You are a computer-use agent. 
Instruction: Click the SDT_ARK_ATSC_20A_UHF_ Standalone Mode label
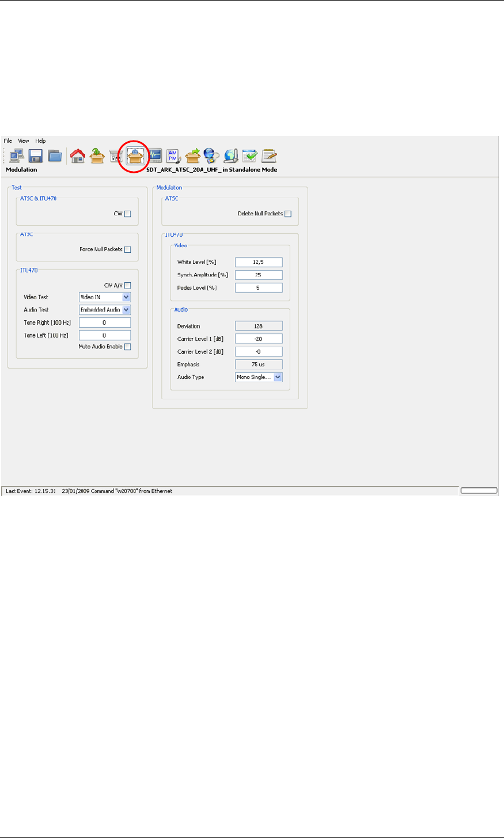coord(212,170)
